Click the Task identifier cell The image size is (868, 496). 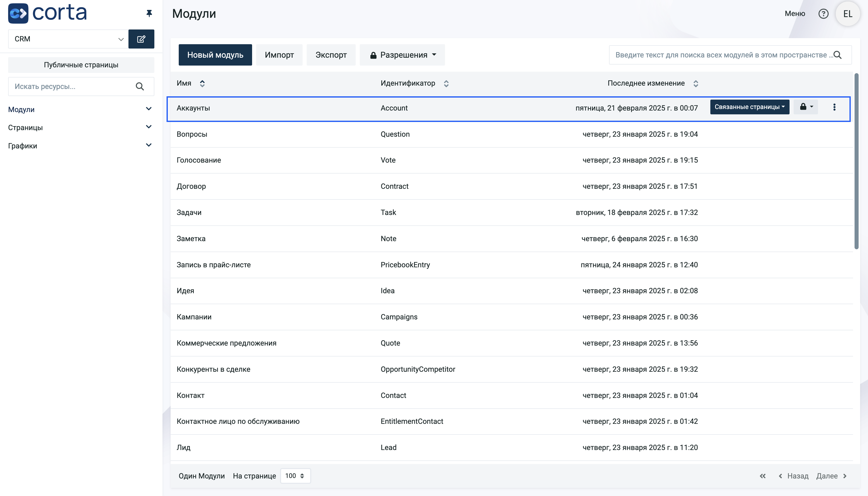[388, 213]
